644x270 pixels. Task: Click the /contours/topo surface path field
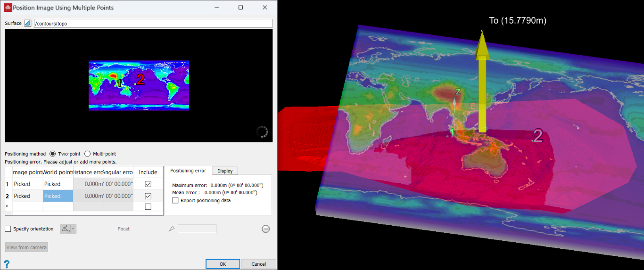click(x=153, y=23)
